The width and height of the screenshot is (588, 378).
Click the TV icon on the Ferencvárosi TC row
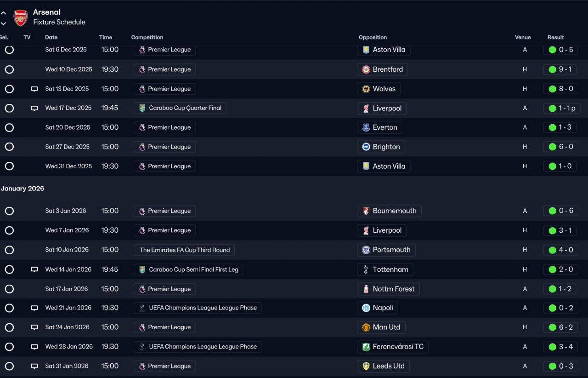pyautogui.click(x=34, y=347)
